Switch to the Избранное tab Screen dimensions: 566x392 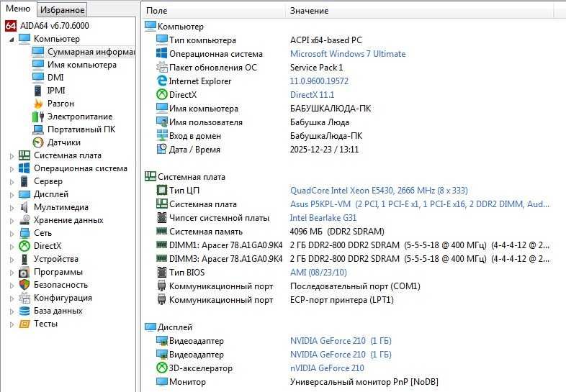tap(62, 10)
